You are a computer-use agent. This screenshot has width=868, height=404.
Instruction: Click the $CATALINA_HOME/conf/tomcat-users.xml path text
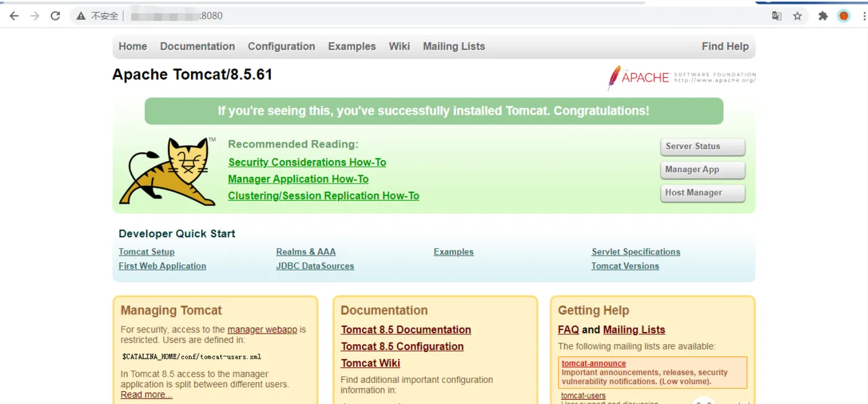point(192,357)
